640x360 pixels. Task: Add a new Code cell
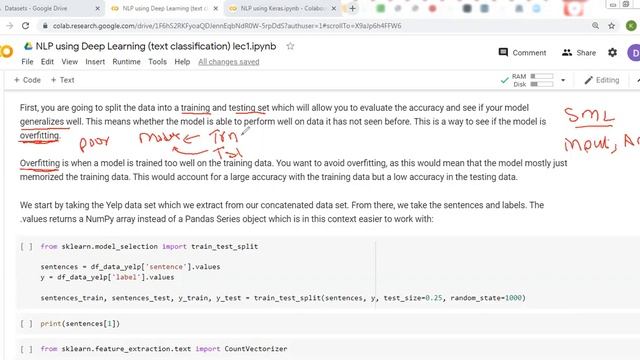pyautogui.click(x=27, y=80)
